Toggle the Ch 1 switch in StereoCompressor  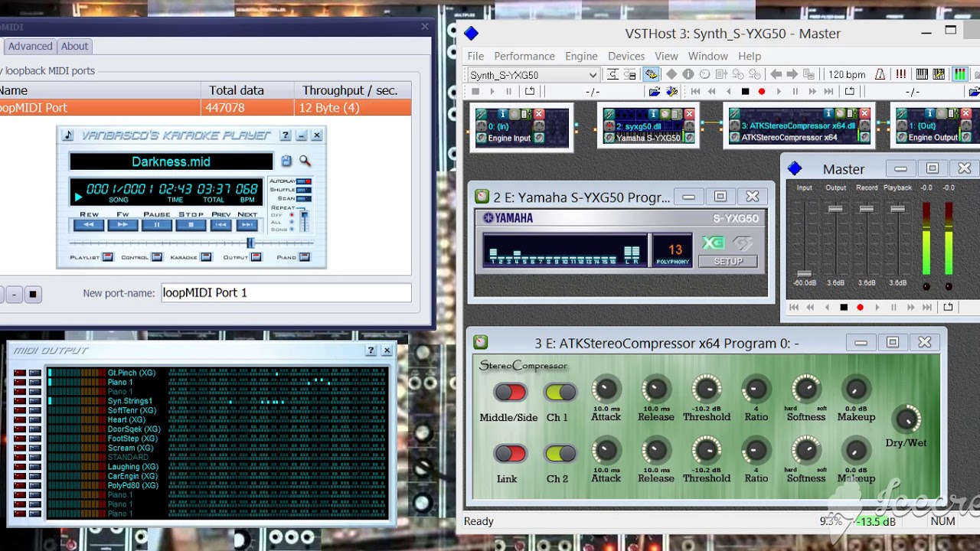[x=560, y=393]
